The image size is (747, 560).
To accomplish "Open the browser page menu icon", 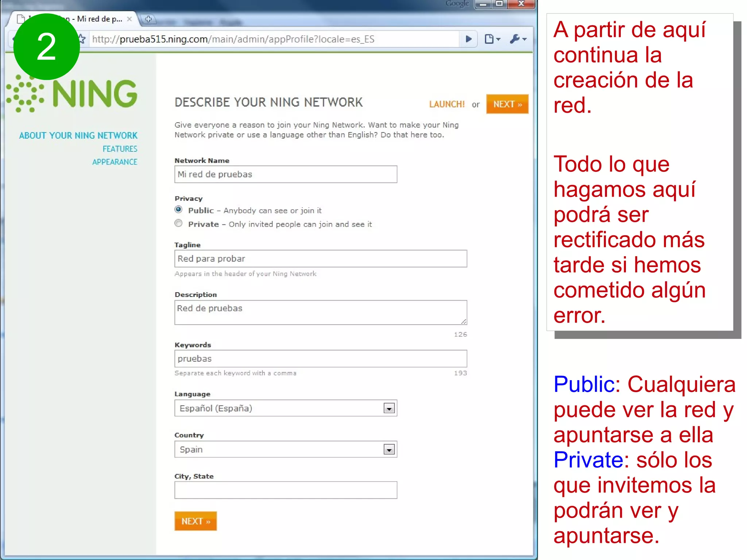I will pyautogui.click(x=492, y=39).
